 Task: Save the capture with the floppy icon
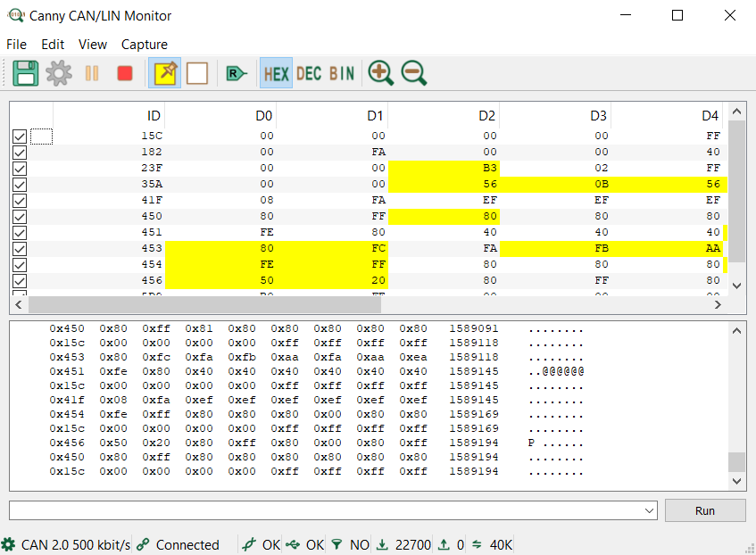click(x=25, y=73)
